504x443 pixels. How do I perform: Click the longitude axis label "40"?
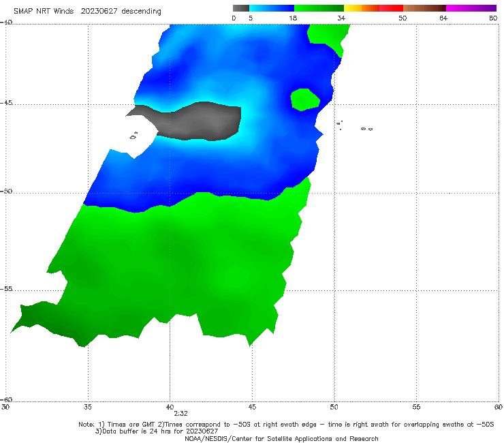[170, 407]
